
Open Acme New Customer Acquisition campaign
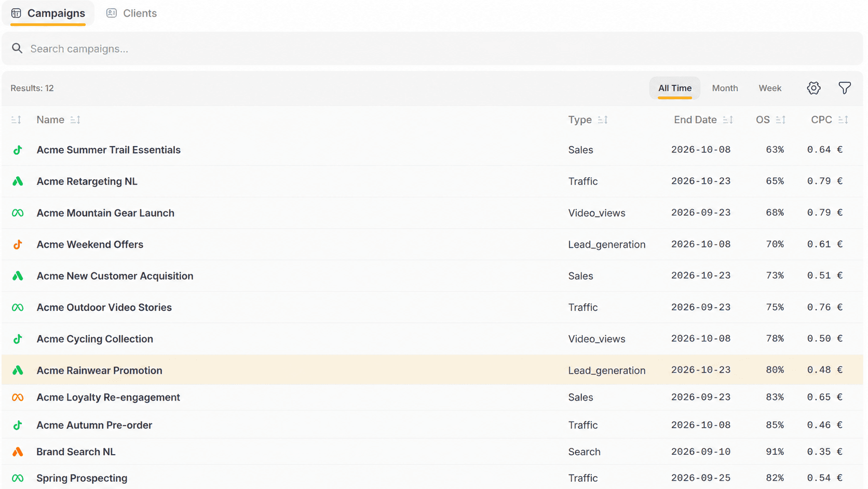115,276
